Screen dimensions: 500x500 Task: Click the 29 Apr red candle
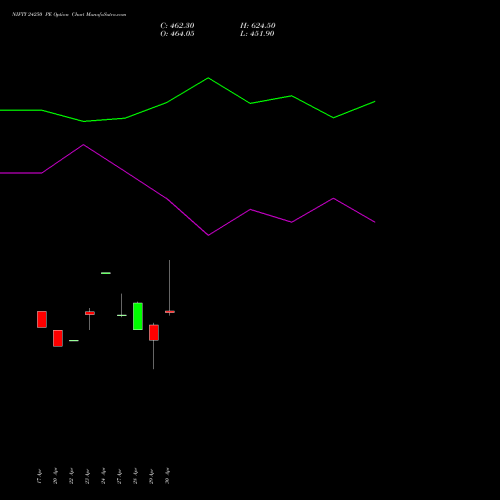click(154, 333)
